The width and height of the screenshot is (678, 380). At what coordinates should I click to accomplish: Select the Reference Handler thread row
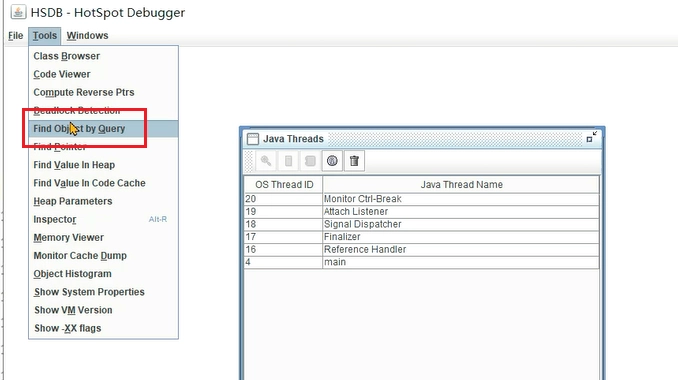tap(422, 249)
